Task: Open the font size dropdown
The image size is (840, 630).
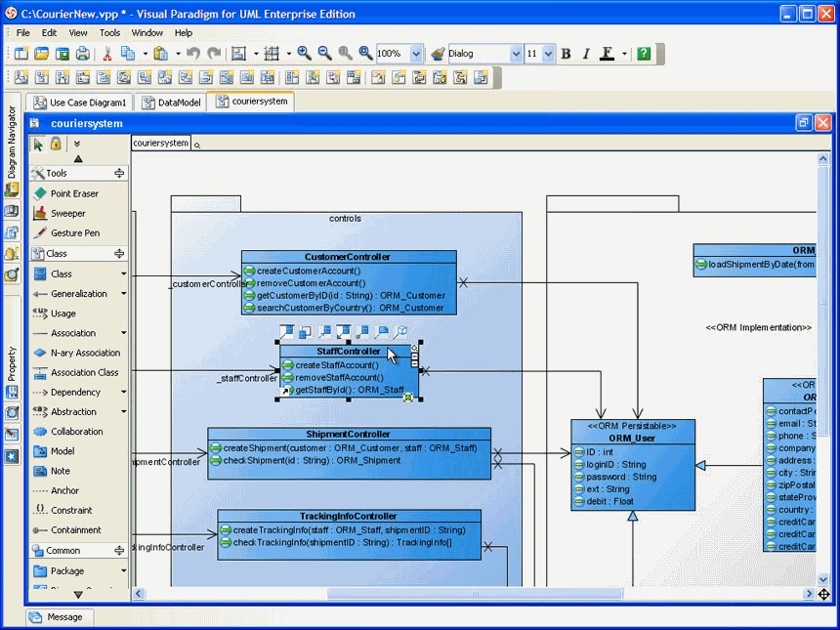Action: (x=548, y=54)
